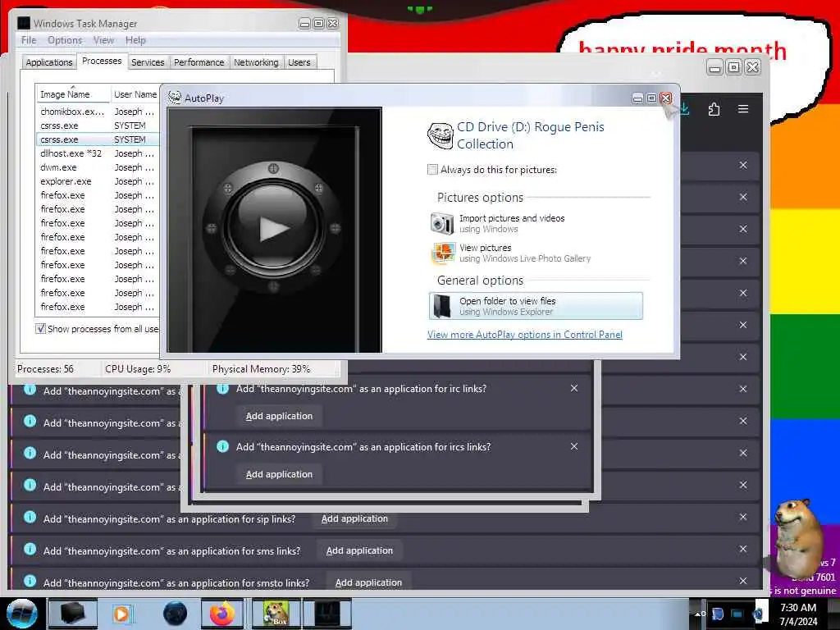Play the video in the AutoPlay preview
Screen dimensions: 840x630
pos(274,229)
